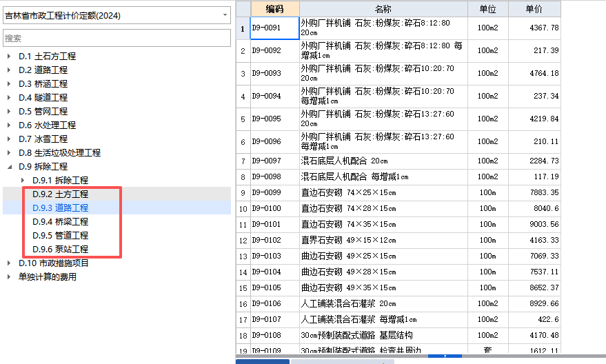This screenshot has height=364, width=606.
Task: Select D.9.2 土方工程 tree item
Action: point(60,194)
